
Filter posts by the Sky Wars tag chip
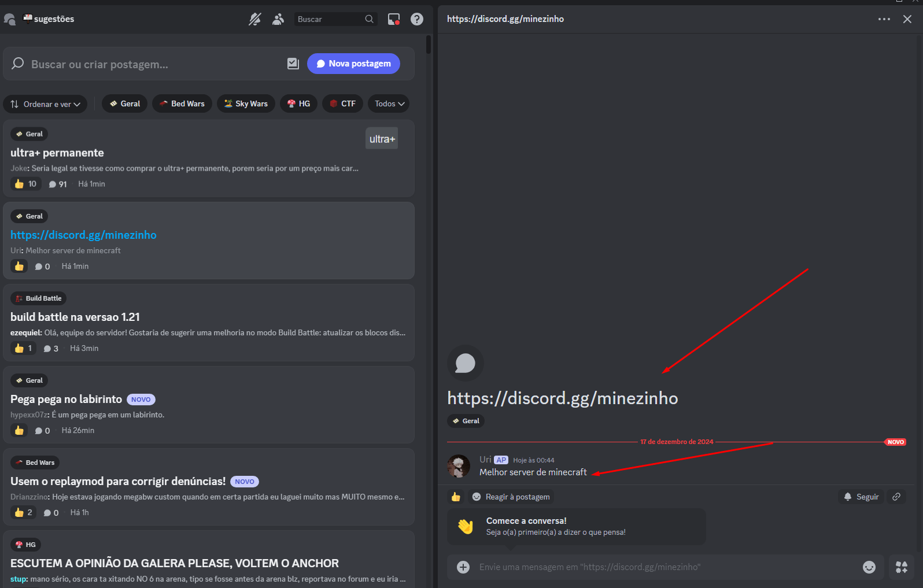tap(246, 104)
